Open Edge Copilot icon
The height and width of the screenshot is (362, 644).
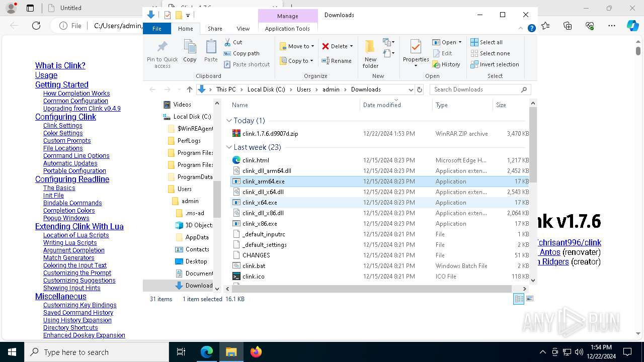click(x=632, y=26)
